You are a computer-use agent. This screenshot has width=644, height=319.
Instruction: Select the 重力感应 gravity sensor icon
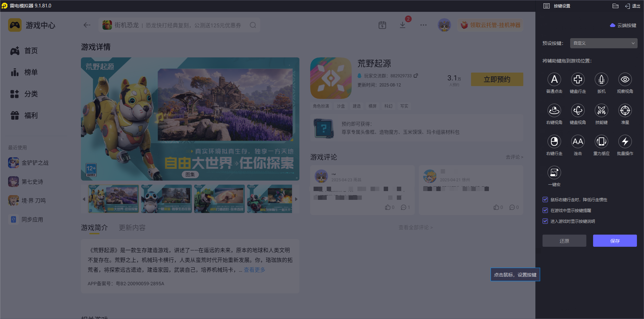[x=601, y=142]
